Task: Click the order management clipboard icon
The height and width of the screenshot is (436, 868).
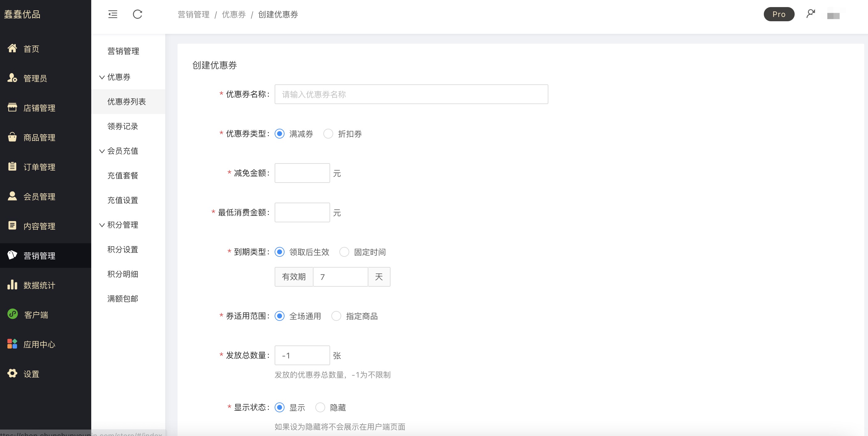Action: [x=12, y=166]
